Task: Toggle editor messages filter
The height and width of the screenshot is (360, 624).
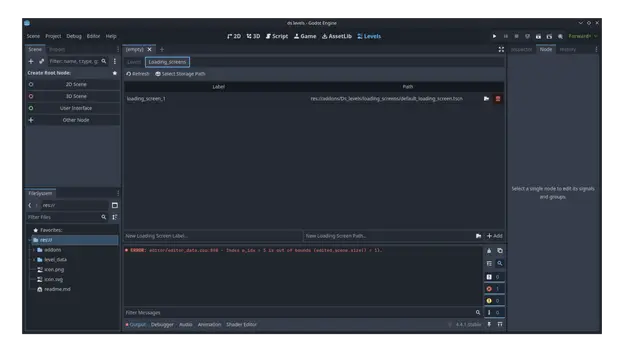Action: coord(494,313)
